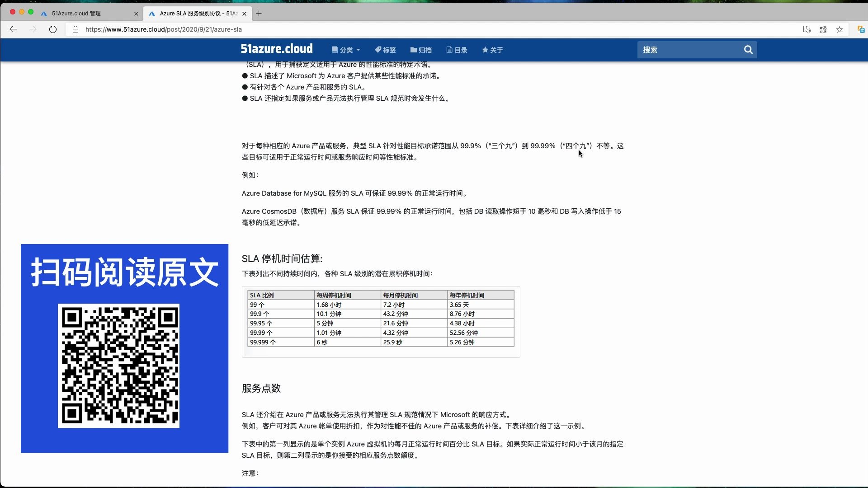Click the 例如: paragraph text
The height and width of the screenshot is (488, 868).
coord(250,175)
